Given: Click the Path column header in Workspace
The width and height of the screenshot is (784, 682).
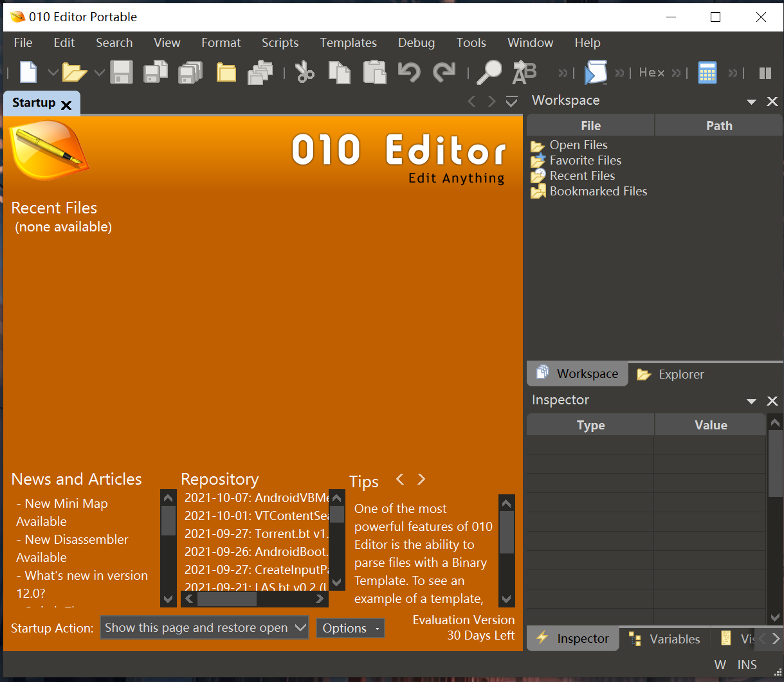Looking at the screenshot, I should [719, 125].
